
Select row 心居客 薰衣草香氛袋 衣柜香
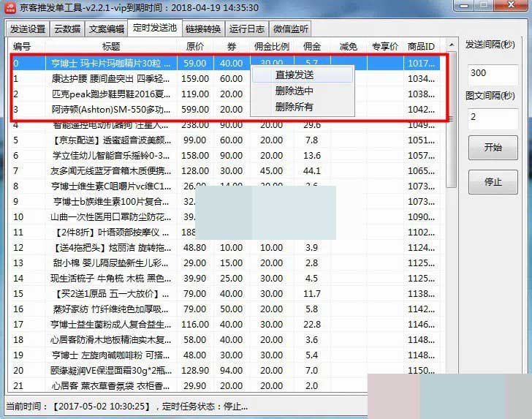tap(226, 385)
